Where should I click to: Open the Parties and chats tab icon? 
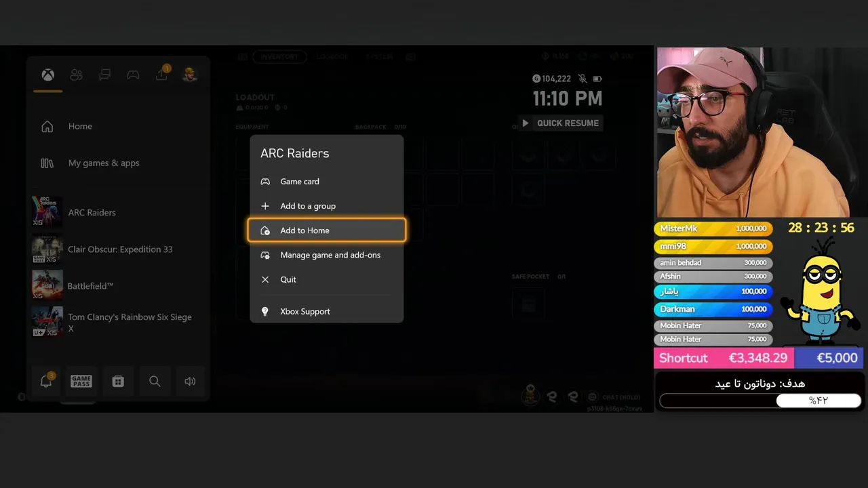coord(104,75)
